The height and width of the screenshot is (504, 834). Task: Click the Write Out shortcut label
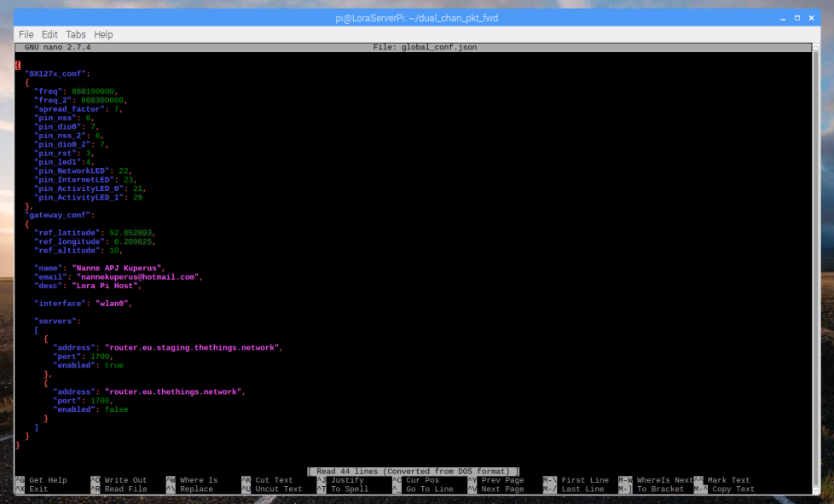[x=127, y=480]
